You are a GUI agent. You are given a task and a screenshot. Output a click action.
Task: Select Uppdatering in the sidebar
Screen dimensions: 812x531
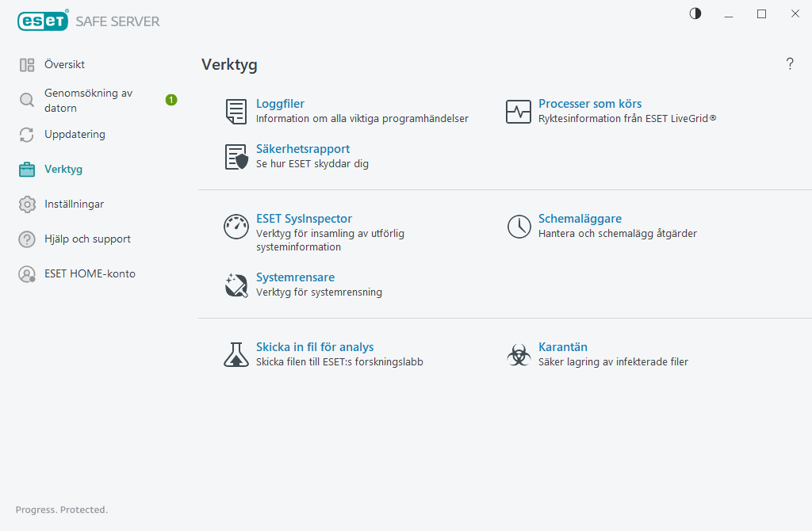coord(75,135)
